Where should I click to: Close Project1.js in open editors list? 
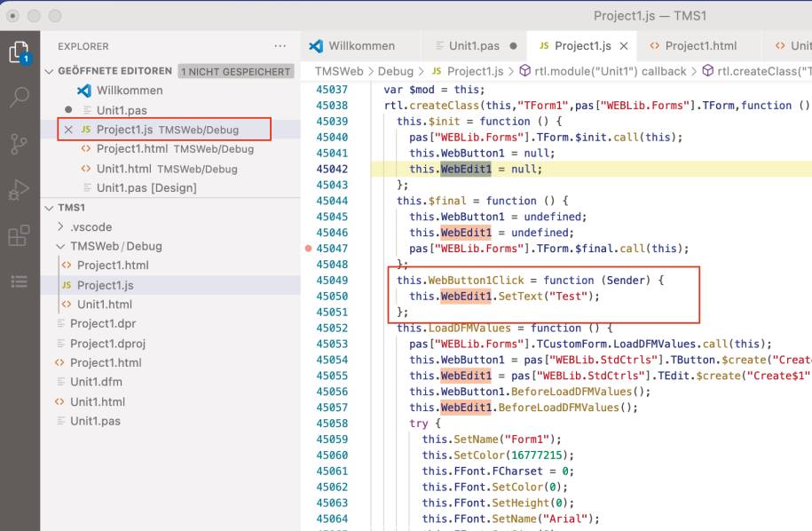click(x=68, y=130)
